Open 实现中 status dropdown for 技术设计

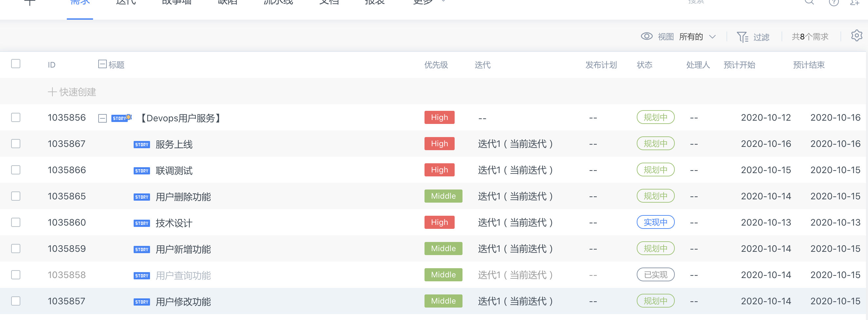coord(655,222)
